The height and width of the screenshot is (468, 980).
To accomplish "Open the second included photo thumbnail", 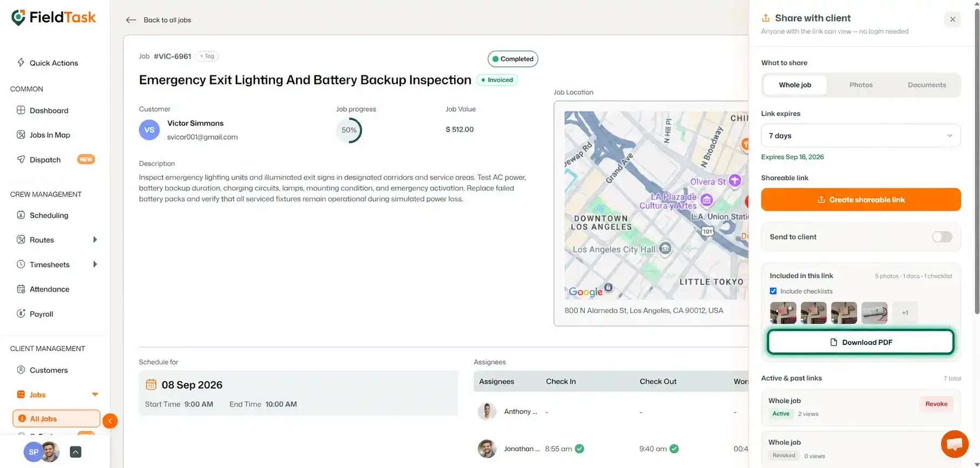I will point(813,313).
